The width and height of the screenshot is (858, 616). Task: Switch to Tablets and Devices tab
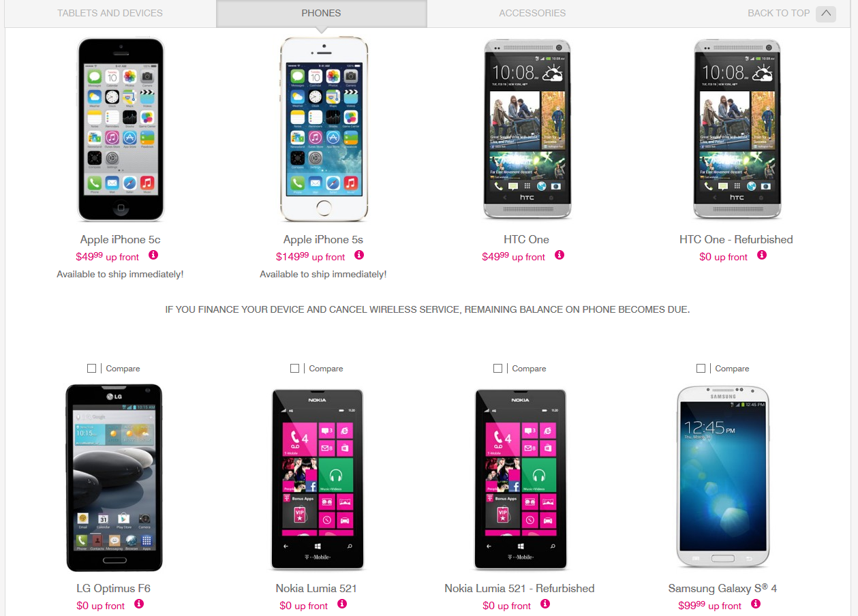point(110,13)
